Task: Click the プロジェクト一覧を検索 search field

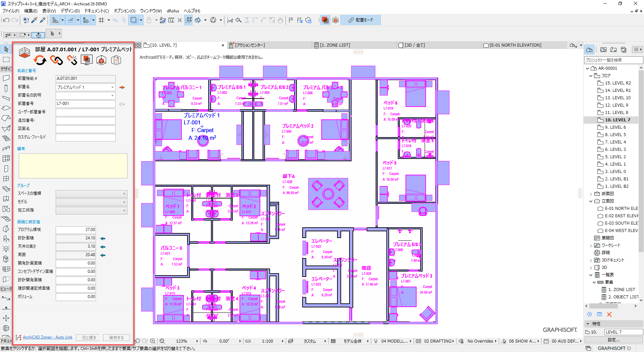Action: pyautogui.click(x=613, y=60)
